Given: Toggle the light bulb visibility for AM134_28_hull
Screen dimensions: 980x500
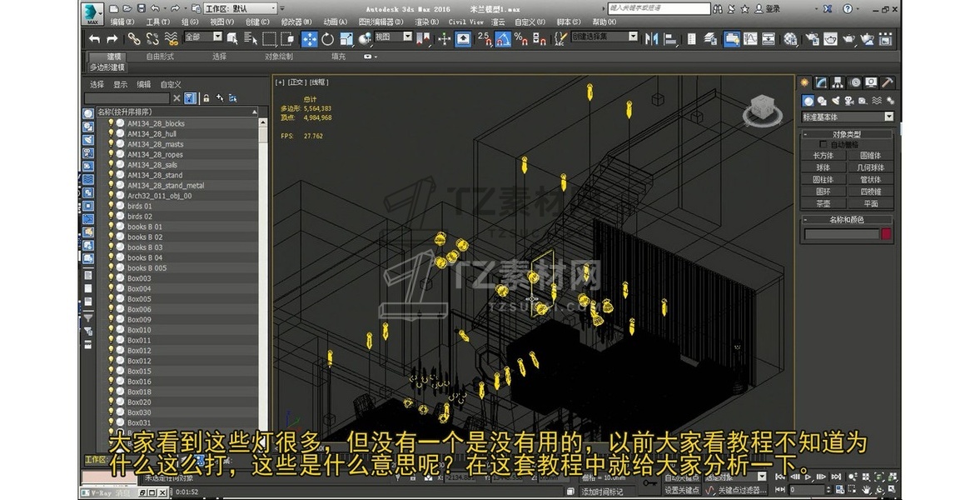Looking at the screenshot, I should point(111,133).
